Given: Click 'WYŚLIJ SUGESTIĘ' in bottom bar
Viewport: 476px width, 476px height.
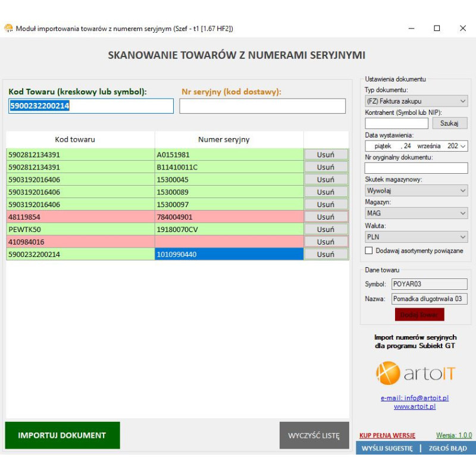Looking at the screenshot, I should point(387,448).
